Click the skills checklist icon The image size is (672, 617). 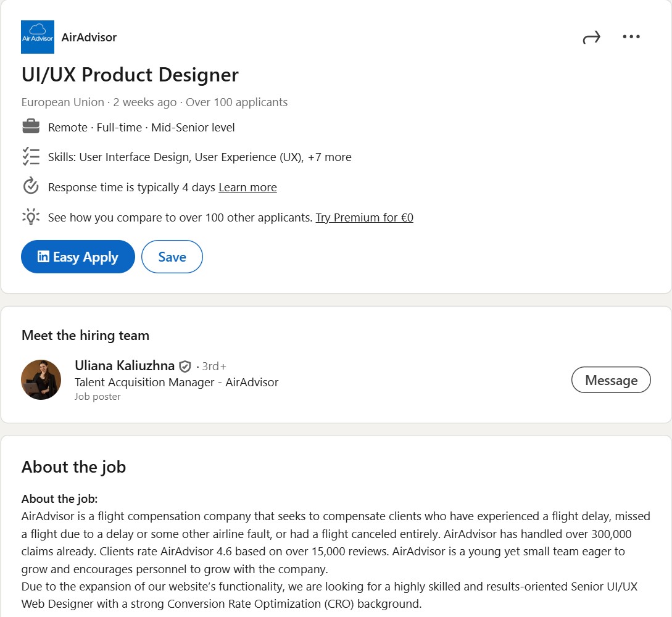31,157
